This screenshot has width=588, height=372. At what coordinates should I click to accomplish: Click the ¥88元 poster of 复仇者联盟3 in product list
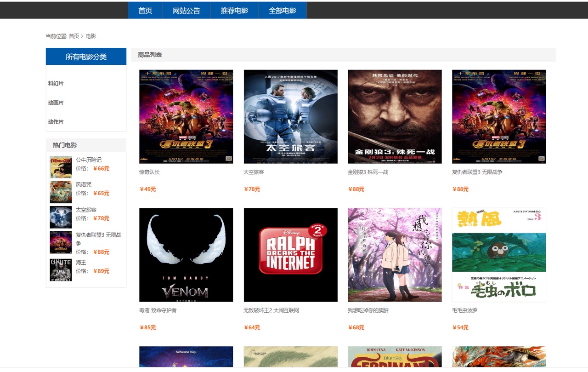[499, 116]
